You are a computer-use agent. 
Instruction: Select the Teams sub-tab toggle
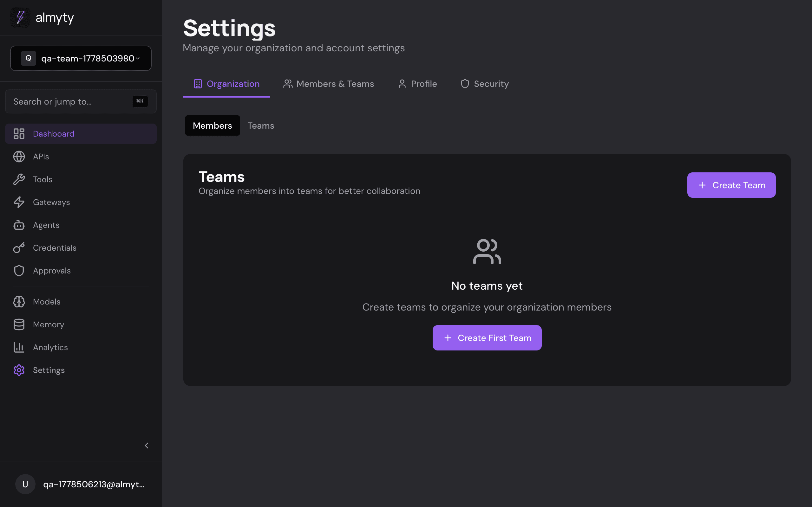point(261,126)
